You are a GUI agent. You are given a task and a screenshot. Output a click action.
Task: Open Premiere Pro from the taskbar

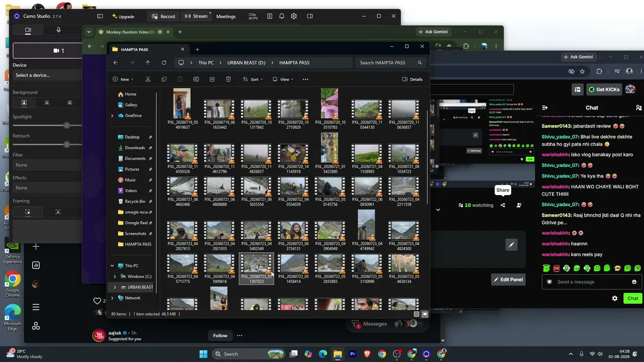click(352, 354)
